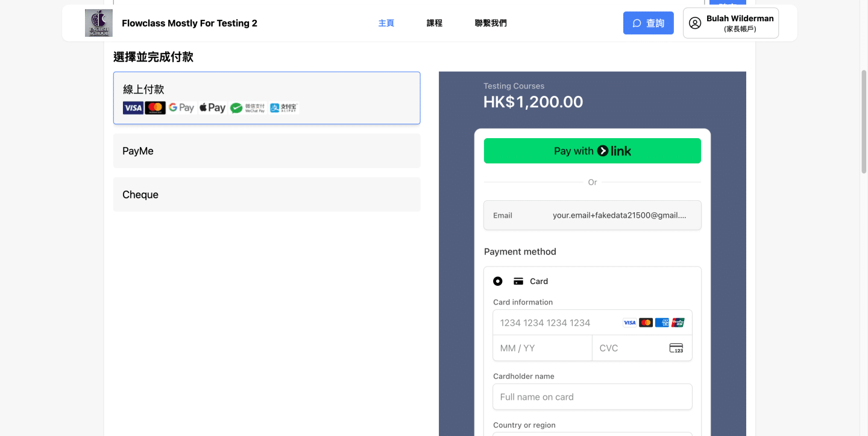The width and height of the screenshot is (868, 436).
Task: Click the chat bubble icon in 查詢 button
Action: click(x=637, y=23)
